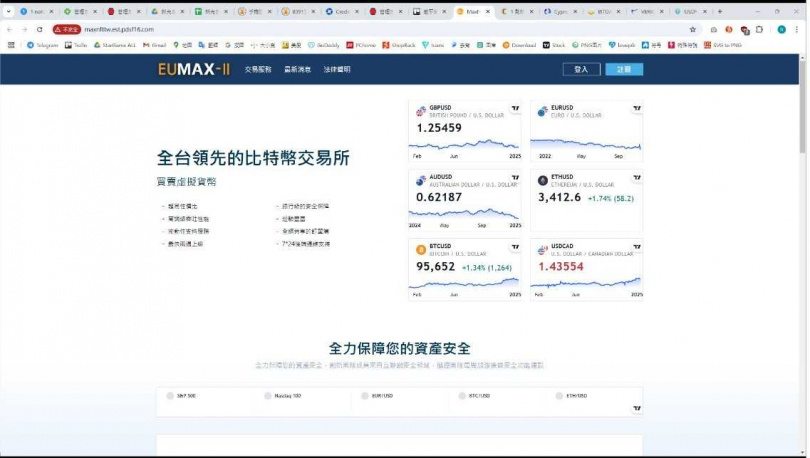
Task: Open the 最新消息 navigation item
Action: coord(297,69)
